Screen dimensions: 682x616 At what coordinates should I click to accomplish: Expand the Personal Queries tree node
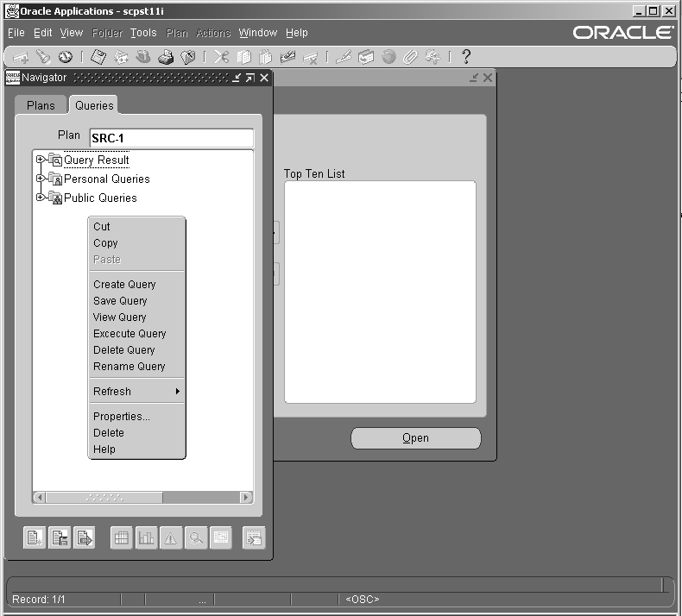click(40, 179)
